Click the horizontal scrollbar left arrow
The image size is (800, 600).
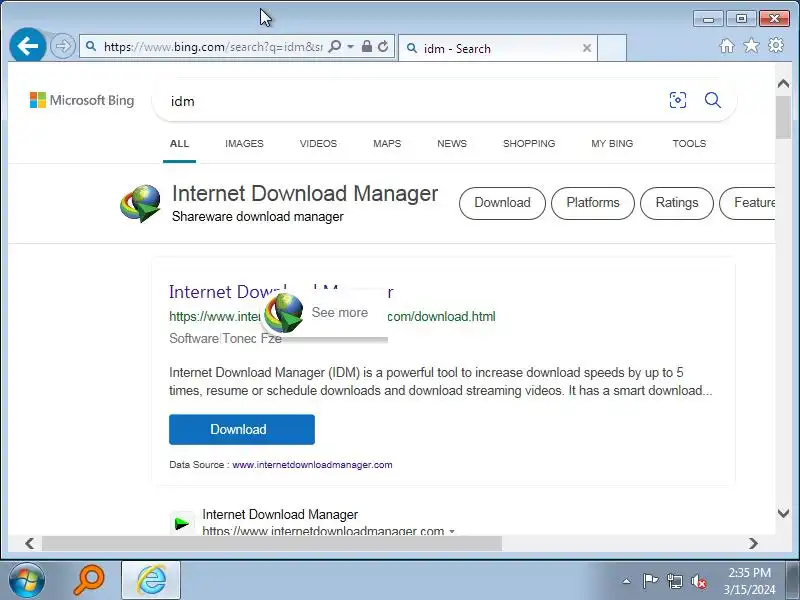coord(30,543)
